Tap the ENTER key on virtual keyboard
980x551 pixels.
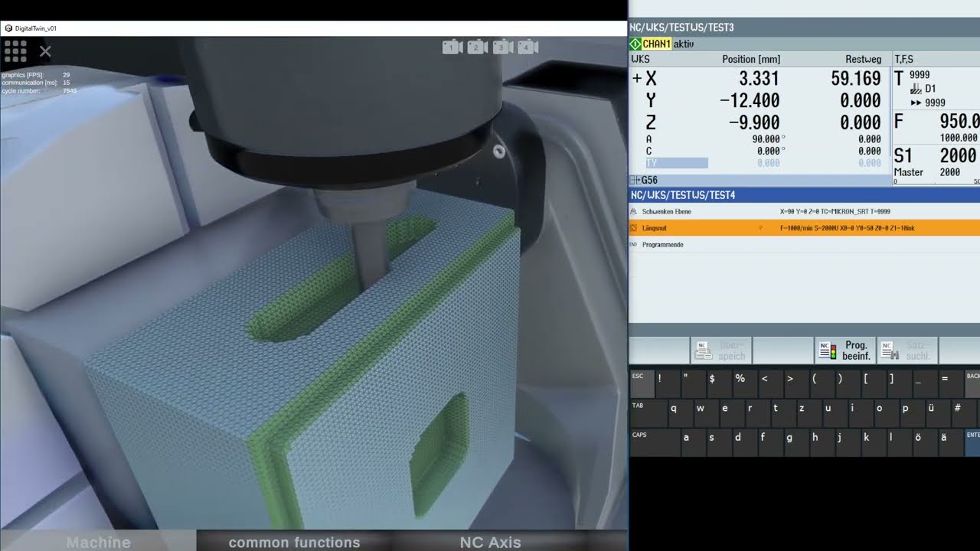972,442
